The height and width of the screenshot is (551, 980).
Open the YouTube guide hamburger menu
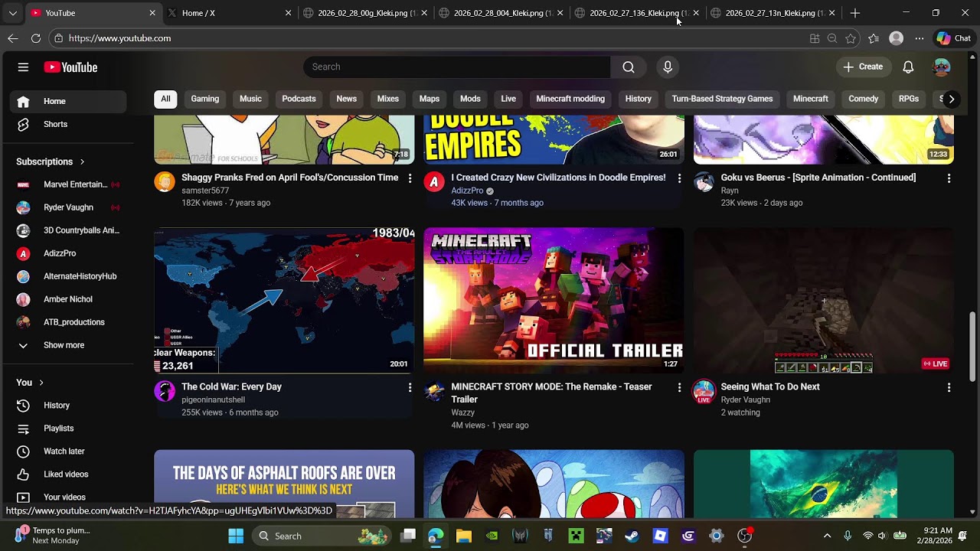[23, 67]
